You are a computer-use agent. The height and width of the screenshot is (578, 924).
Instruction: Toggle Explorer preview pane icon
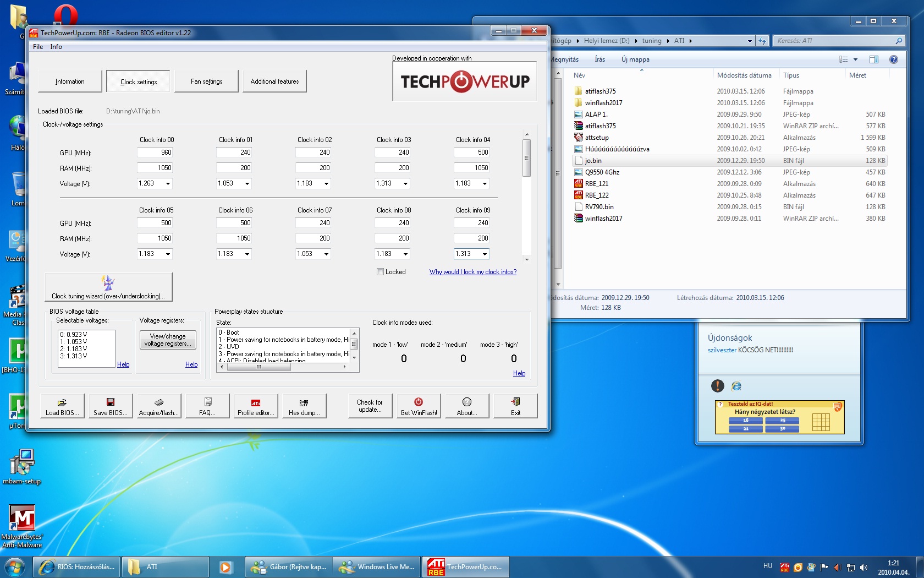(x=874, y=59)
